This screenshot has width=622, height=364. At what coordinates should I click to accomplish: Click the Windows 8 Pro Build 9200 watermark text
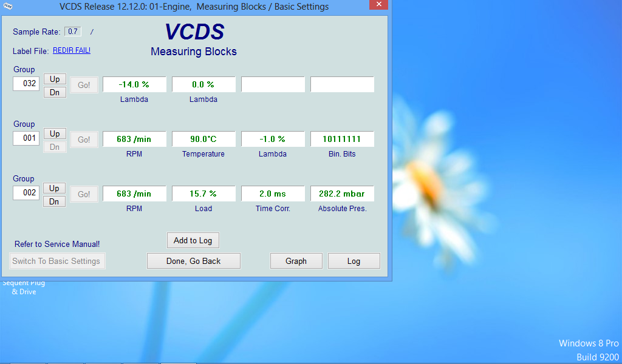point(589,350)
